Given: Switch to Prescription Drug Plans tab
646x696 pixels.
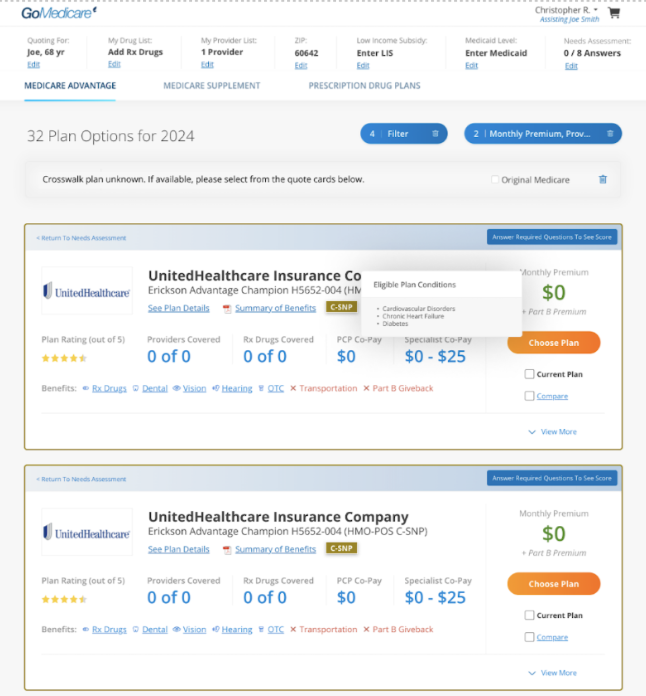Looking at the screenshot, I should coord(365,86).
